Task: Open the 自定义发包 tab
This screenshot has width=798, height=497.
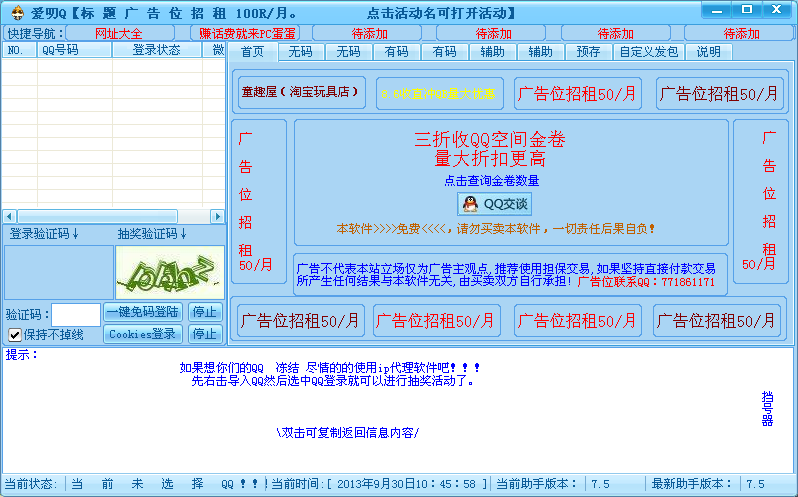Action: (x=649, y=52)
